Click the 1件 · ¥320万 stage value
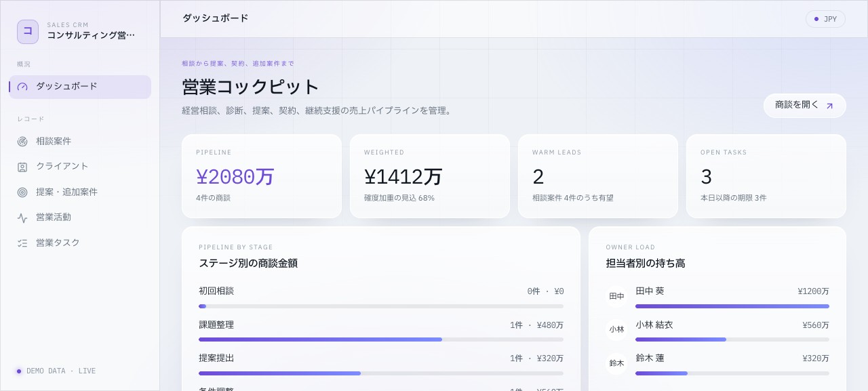Image resolution: width=868 pixels, height=391 pixels. pyautogui.click(x=536, y=358)
